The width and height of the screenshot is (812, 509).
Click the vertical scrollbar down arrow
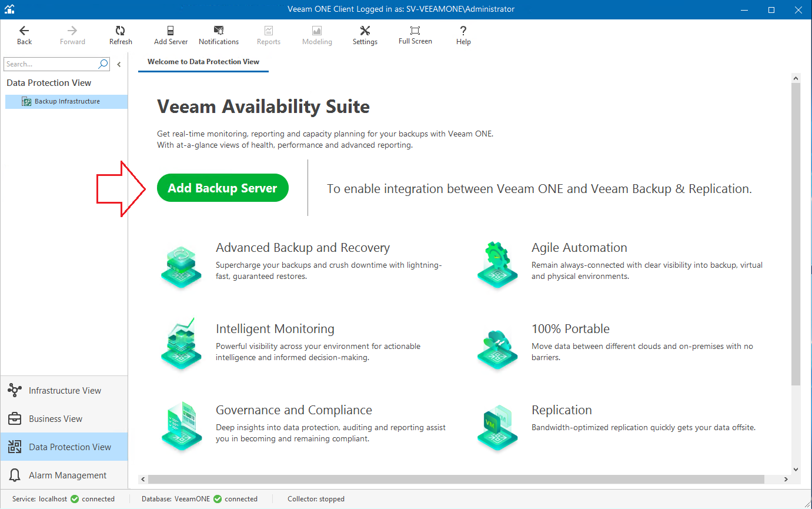(796, 469)
